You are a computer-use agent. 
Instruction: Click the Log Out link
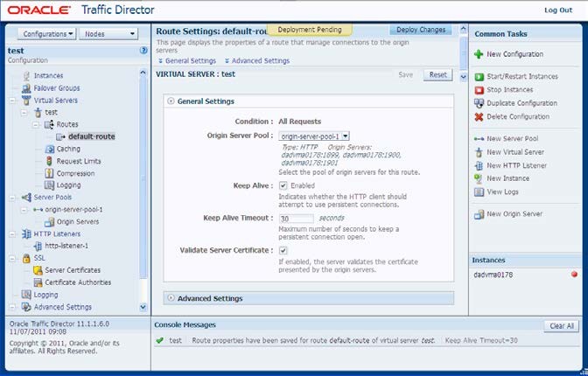(x=558, y=10)
